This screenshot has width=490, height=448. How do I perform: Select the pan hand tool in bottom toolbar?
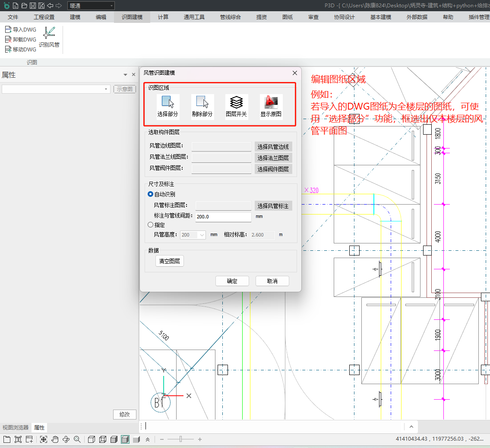pos(55,439)
